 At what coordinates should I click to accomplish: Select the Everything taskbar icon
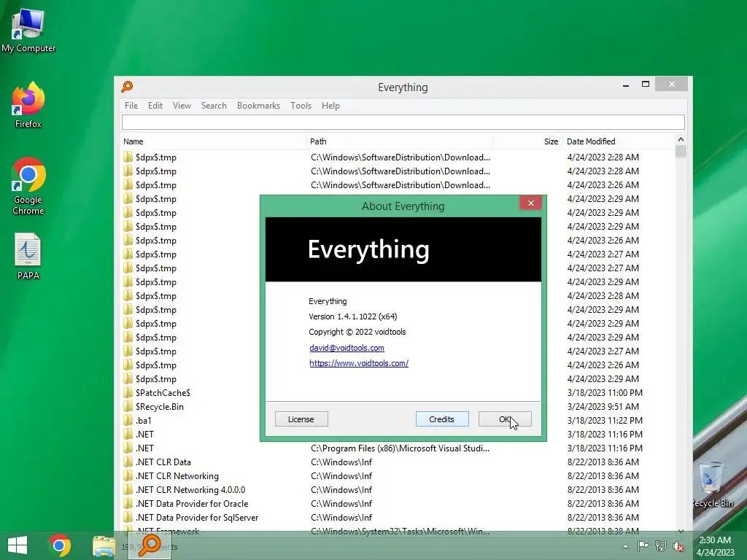click(x=149, y=545)
